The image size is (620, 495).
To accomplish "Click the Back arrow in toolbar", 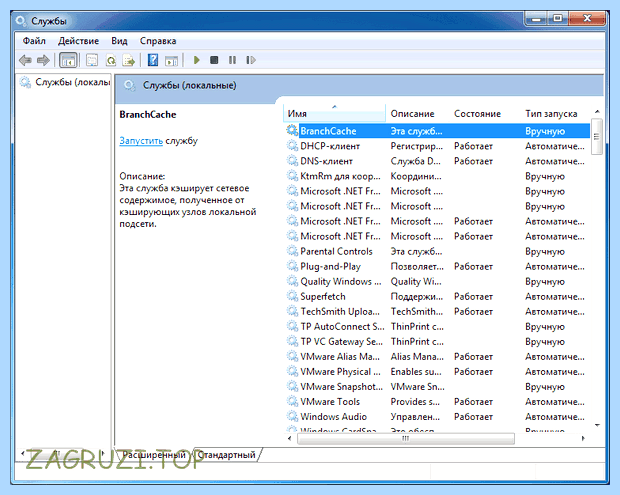I will (26, 60).
